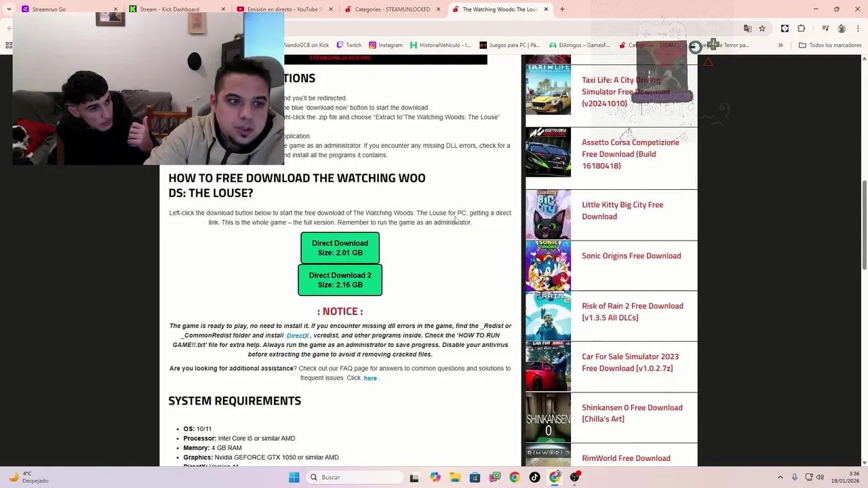The height and width of the screenshot is (488, 868).
Task: Click Direct Download 2.01 GB button
Action: pos(340,248)
